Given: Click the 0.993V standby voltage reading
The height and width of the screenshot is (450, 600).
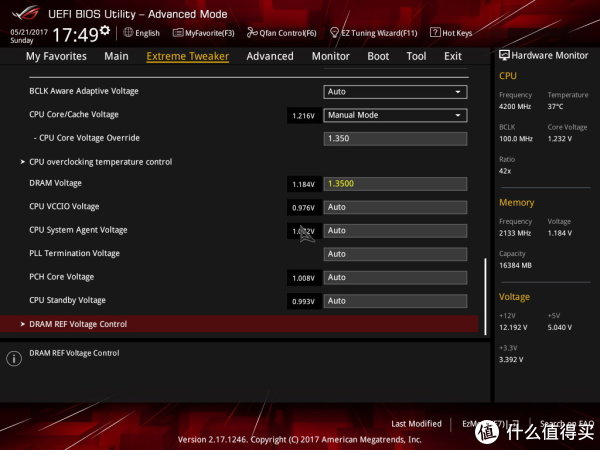Looking at the screenshot, I should click(303, 302).
